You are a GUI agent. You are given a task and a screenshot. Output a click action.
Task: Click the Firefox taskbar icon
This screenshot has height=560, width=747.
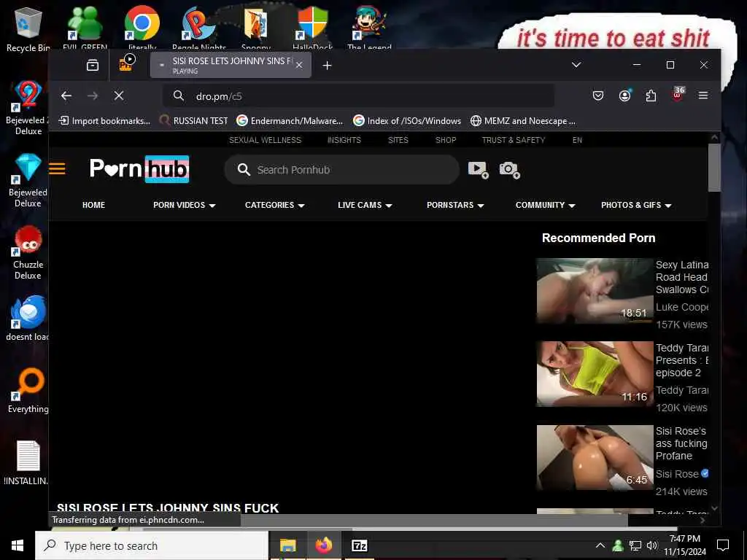click(x=323, y=545)
